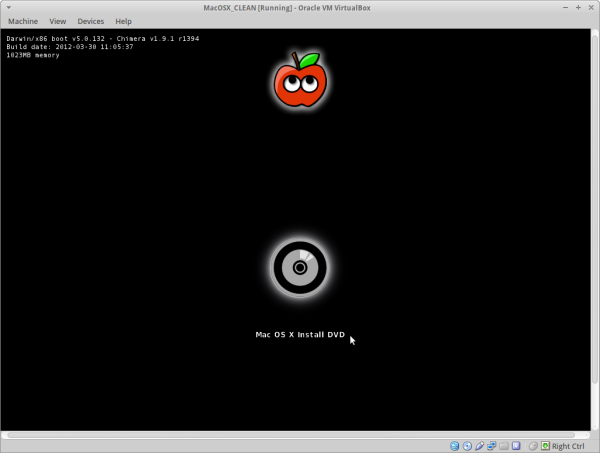The height and width of the screenshot is (453, 600).
Task: Click the Build date line
Action: click(70, 47)
